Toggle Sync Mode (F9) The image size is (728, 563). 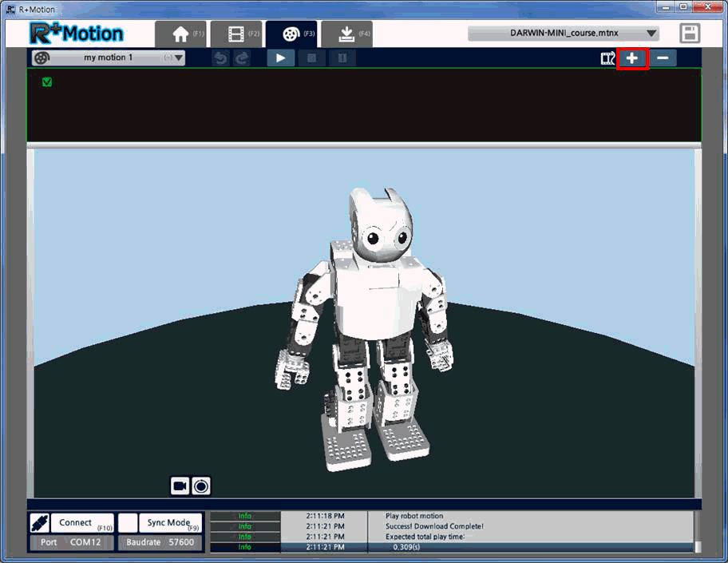[x=170, y=523]
